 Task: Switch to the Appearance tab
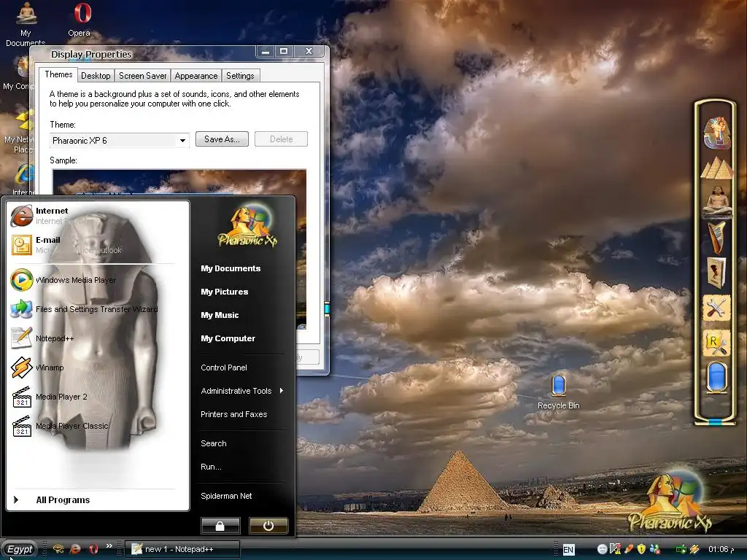coord(196,76)
